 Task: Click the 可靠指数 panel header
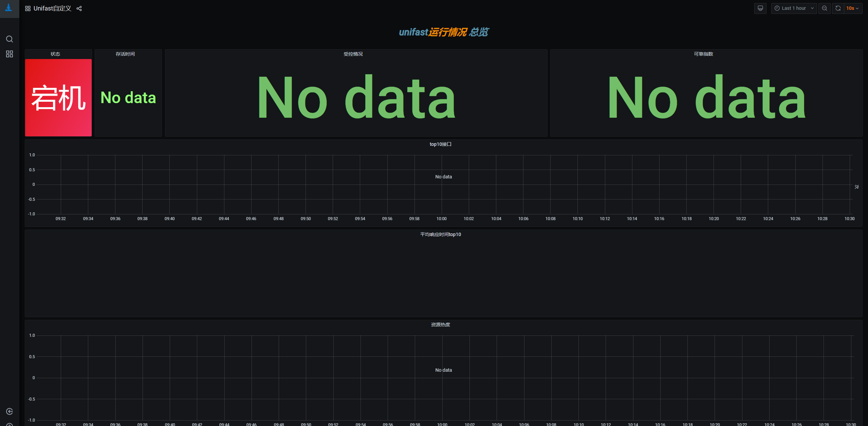(x=703, y=54)
